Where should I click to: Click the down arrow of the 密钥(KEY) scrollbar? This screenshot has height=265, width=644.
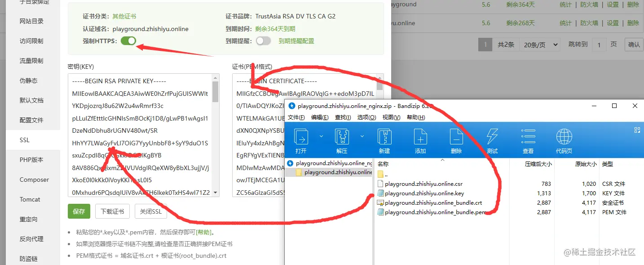[216, 193]
